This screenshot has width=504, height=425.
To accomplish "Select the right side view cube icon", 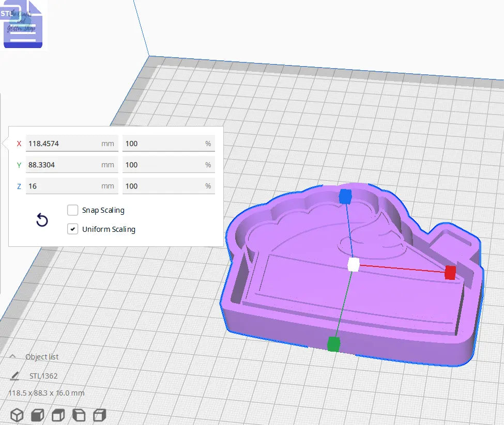I will coord(99,415).
